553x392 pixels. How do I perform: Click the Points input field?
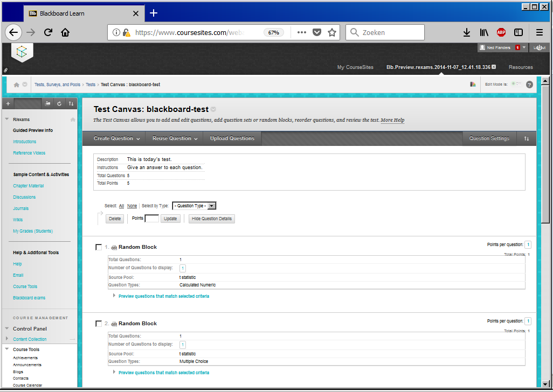152,219
